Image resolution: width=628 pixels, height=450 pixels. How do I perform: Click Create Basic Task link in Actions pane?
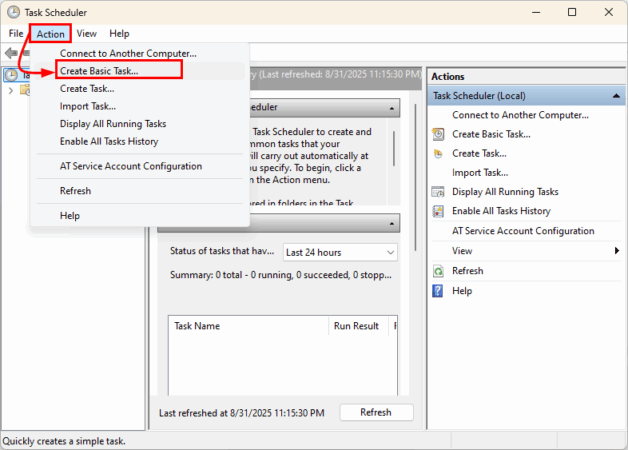tap(491, 134)
